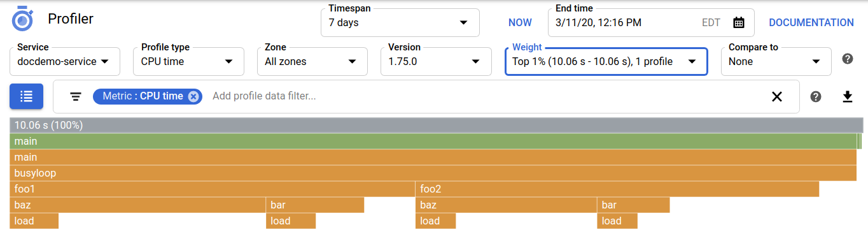Remove the Metric: CPU time filter chip

[193, 96]
